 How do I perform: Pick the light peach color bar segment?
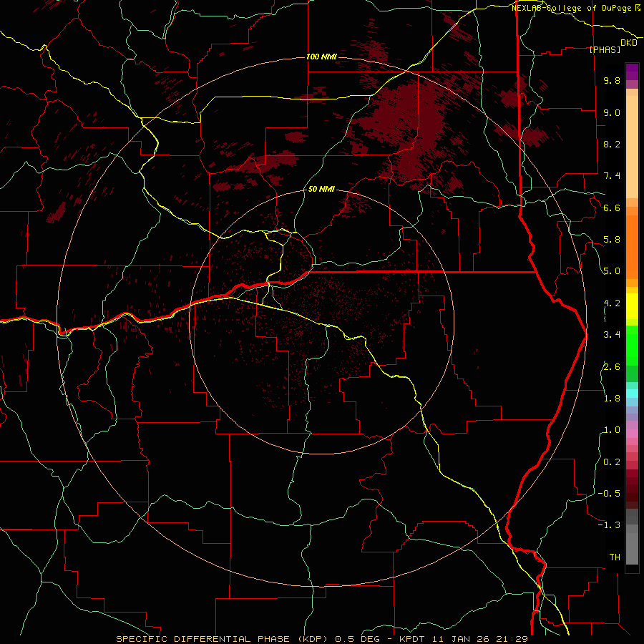tap(632, 147)
